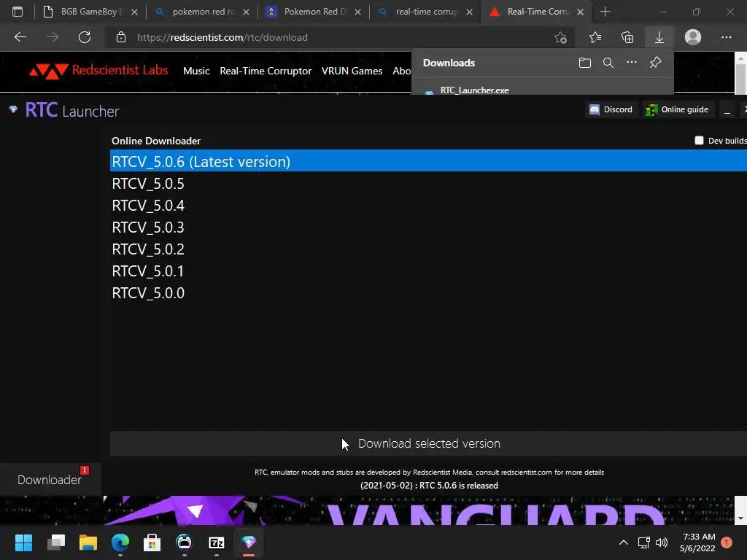Image resolution: width=747 pixels, height=560 pixels.
Task: Open Microsoft Edge from the taskbar
Action: click(120, 542)
